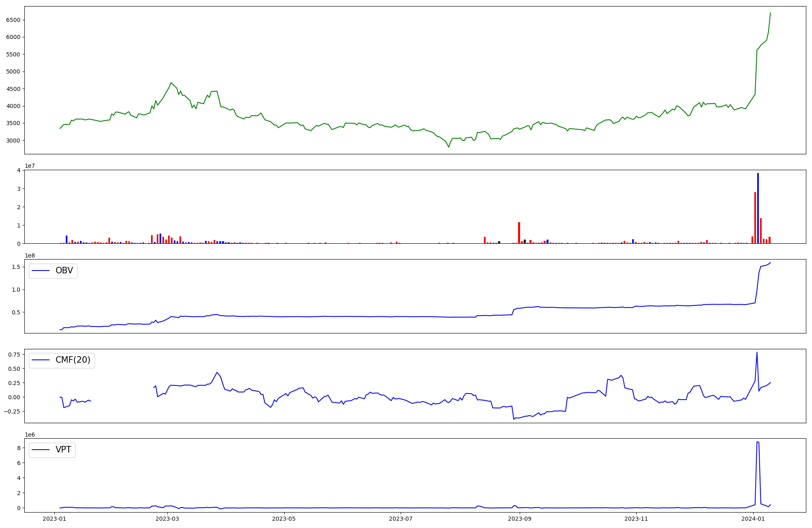Click the 0.75 tick on the CMF axis
Viewport: 812px width, 528px height.
(14, 355)
